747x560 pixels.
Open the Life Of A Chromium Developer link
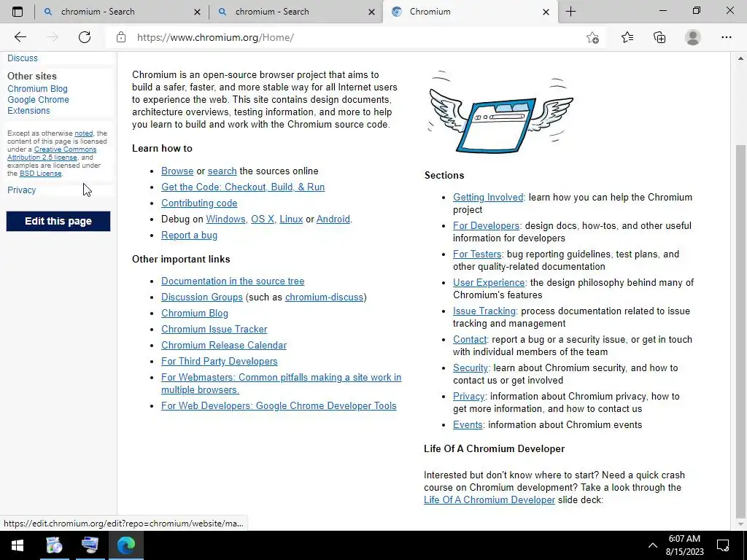click(x=489, y=500)
